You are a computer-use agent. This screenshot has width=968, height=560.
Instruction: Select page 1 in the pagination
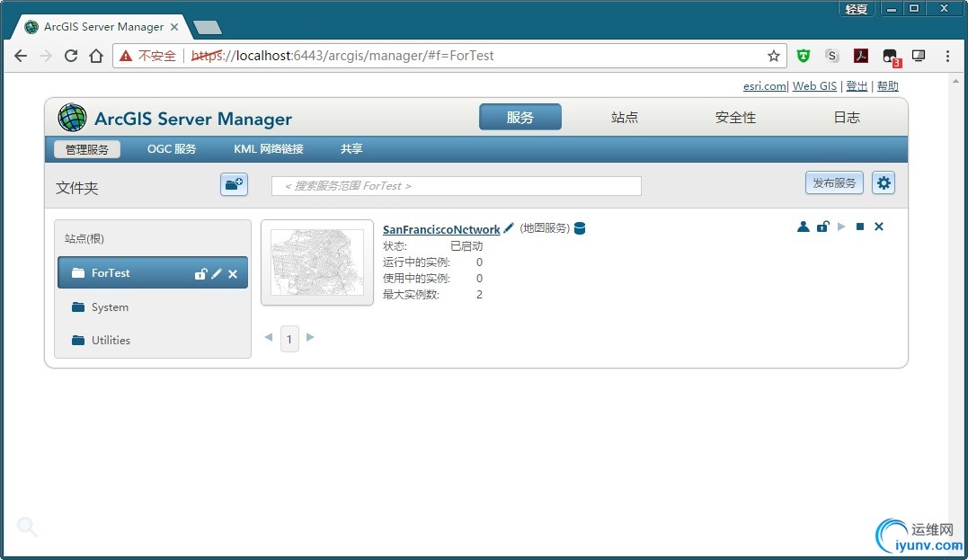(289, 339)
